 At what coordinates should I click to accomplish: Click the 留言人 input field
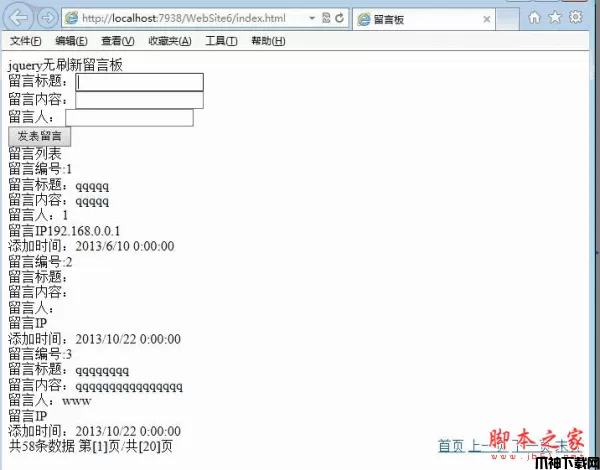[x=129, y=118]
